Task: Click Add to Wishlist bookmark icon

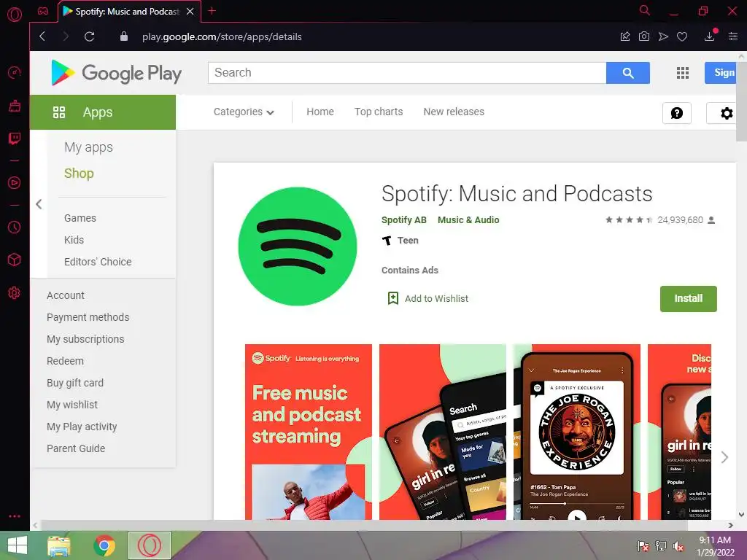Action: click(393, 298)
